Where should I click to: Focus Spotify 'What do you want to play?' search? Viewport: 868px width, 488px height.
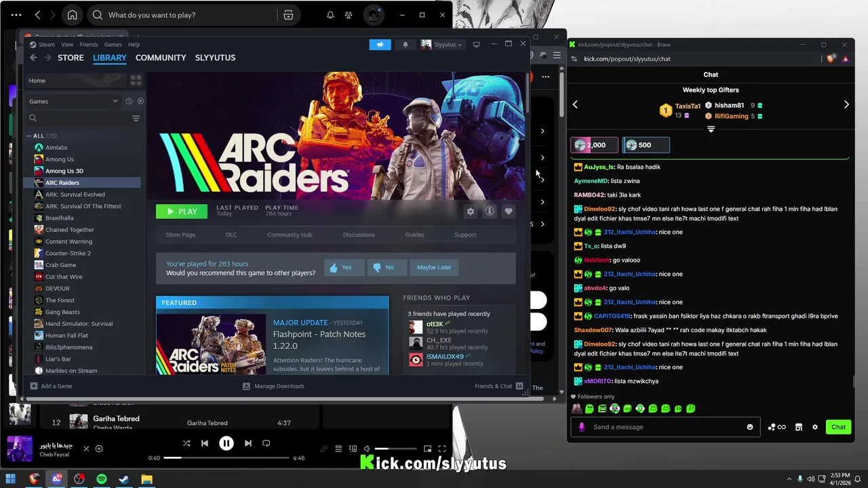(x=183, y=15)
